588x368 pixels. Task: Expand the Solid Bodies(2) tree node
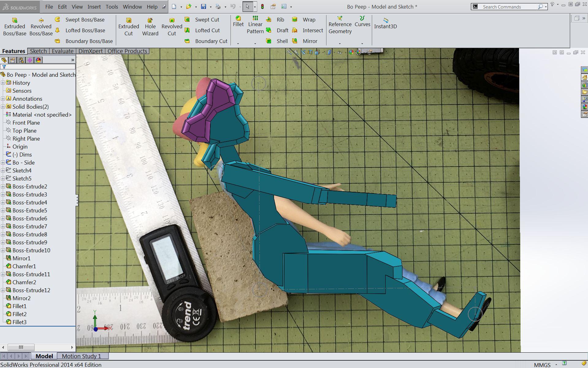[x=3, y=107]
